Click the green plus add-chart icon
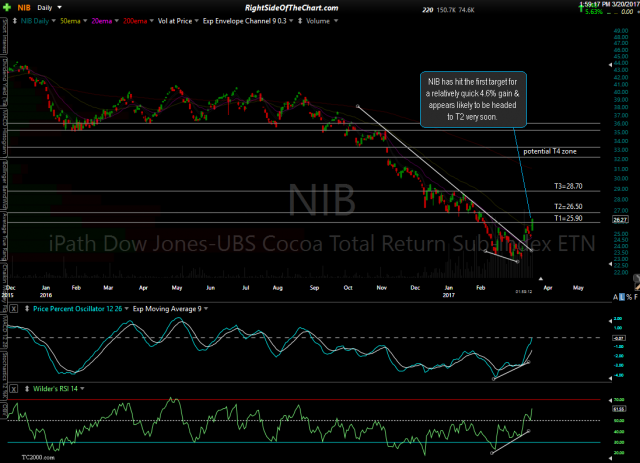Viewport: 640px width, 463px height. click(7, 7)
